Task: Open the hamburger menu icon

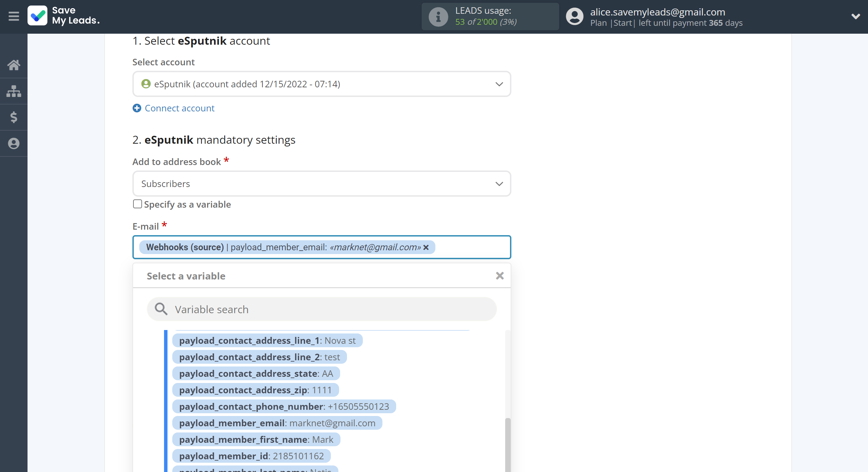Action: (14, 16)
